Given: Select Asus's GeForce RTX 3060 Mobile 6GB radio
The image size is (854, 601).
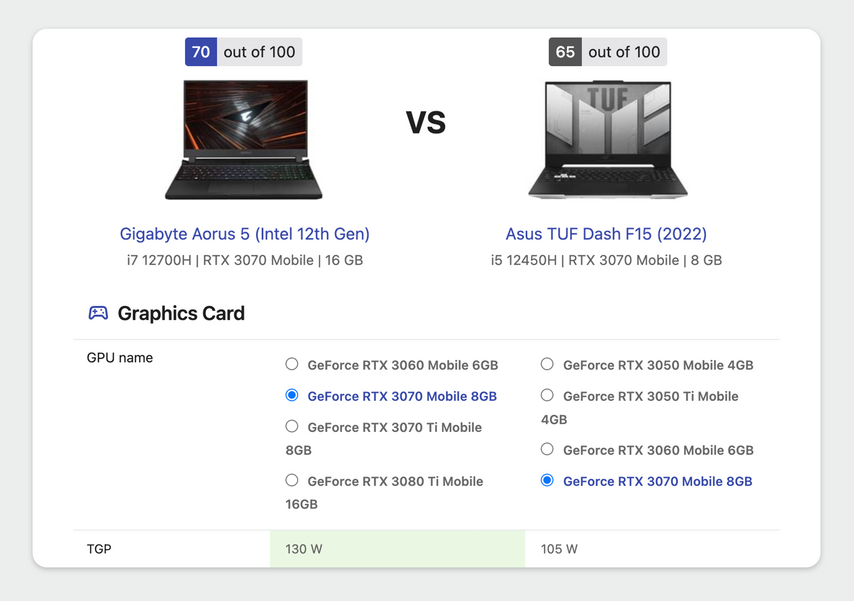Looking at the screenshot, I should (x=547, y=449).
